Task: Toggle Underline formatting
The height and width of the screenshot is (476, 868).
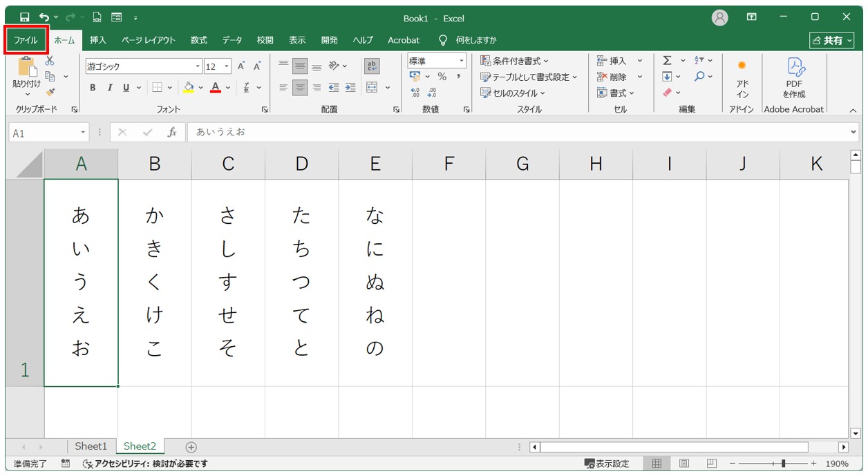Action: click(x=126, y=88)
